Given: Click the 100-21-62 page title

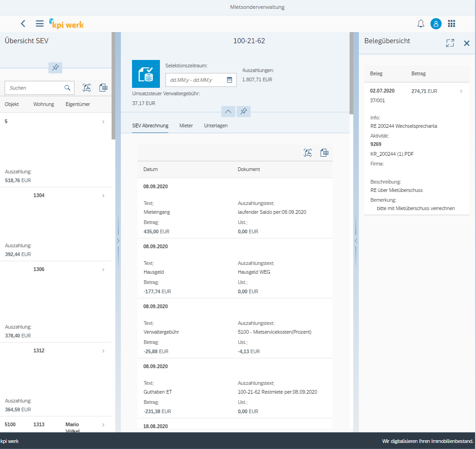Looking at the screenshot, I should pyautogui.click(x=249, y=41).
